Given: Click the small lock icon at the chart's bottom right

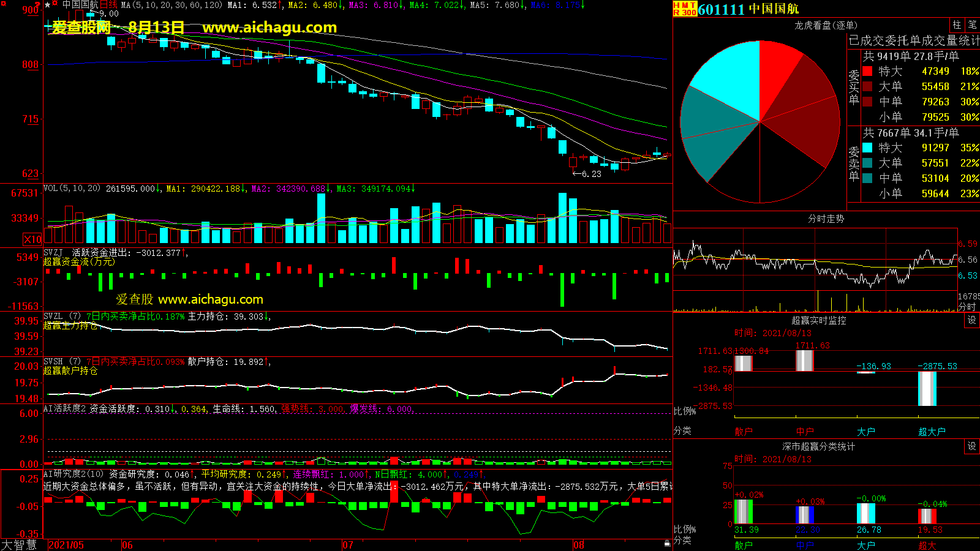Looking at the screenshot, I should [667, 543].
